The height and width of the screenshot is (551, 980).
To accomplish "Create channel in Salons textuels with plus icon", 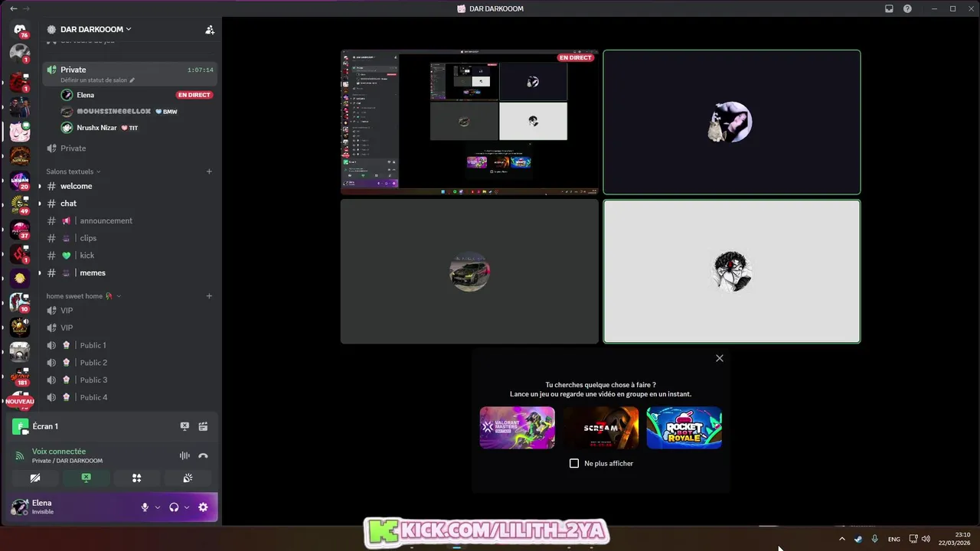I will coord(209,171).
